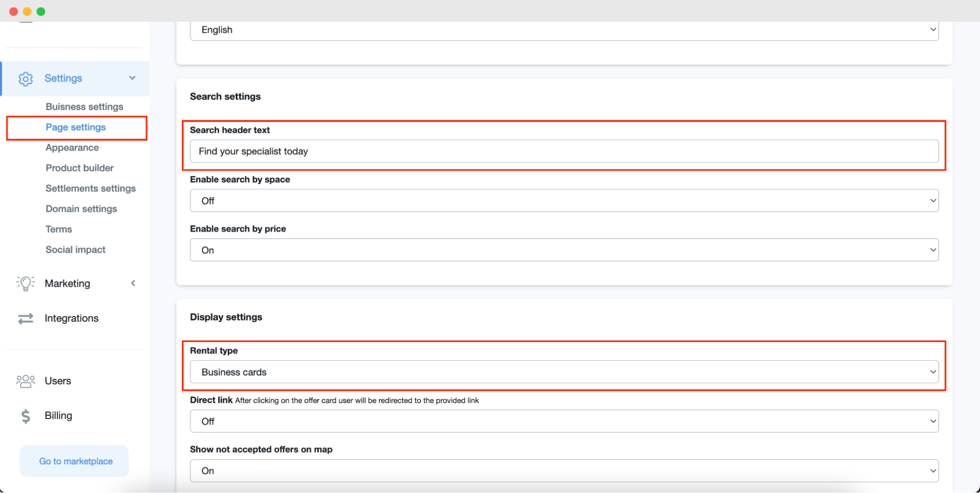Click the Billing dollar icon

pyautogui.click(x=25, y=416)
